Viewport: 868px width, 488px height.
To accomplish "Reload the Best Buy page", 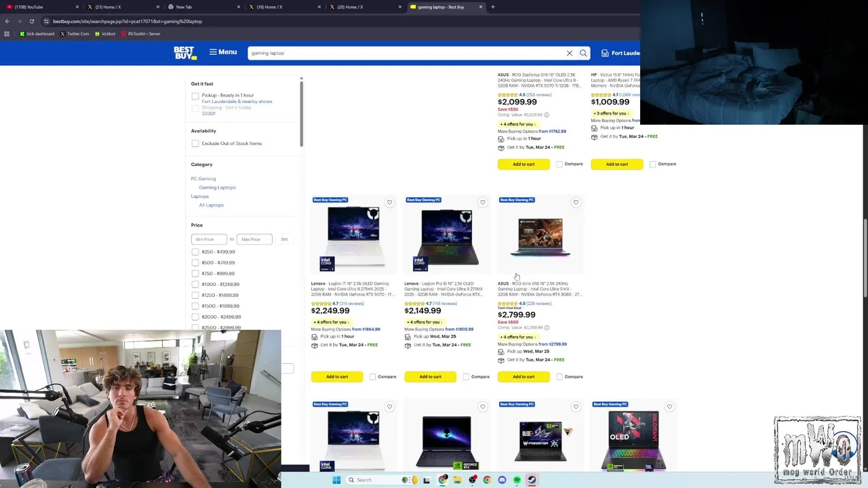I will (x=31, y=21).
